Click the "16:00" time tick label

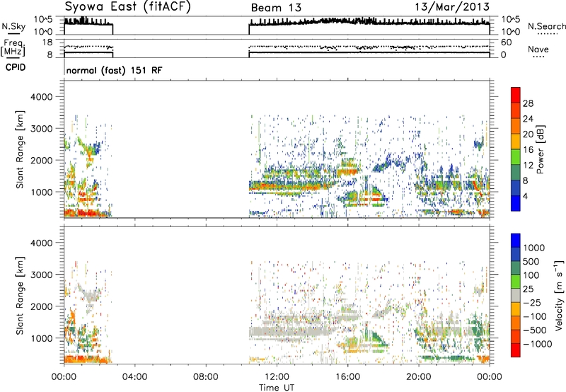click(x=347, y=377)
